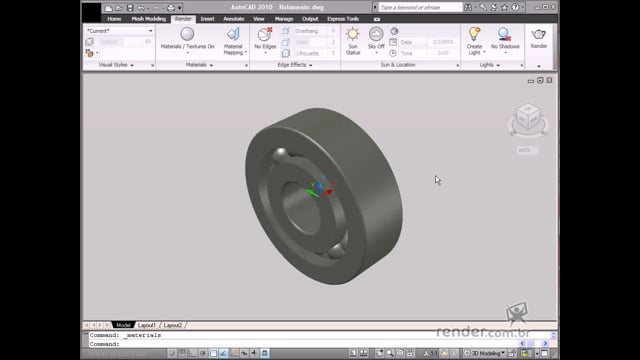
Task: Toggle Dynamic Input in the status bar
Action: pyautogui.click(x=244, y=353)
